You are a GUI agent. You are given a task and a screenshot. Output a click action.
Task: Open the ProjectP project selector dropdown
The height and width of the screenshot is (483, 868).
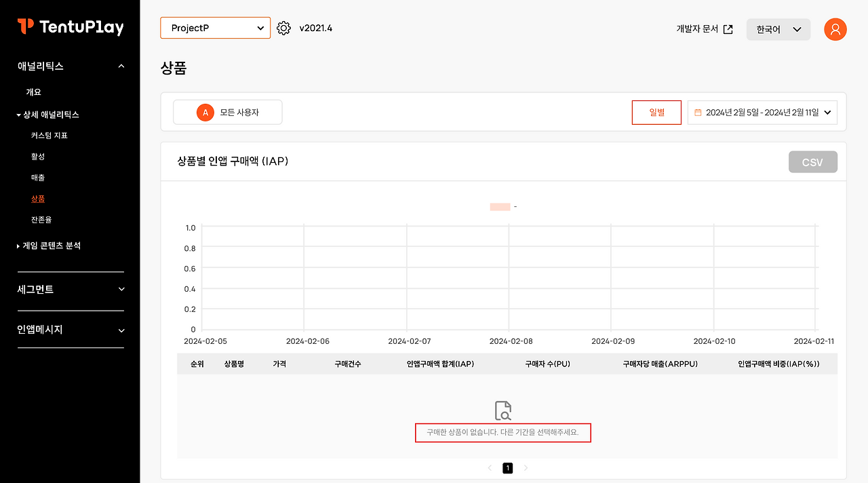215,28
